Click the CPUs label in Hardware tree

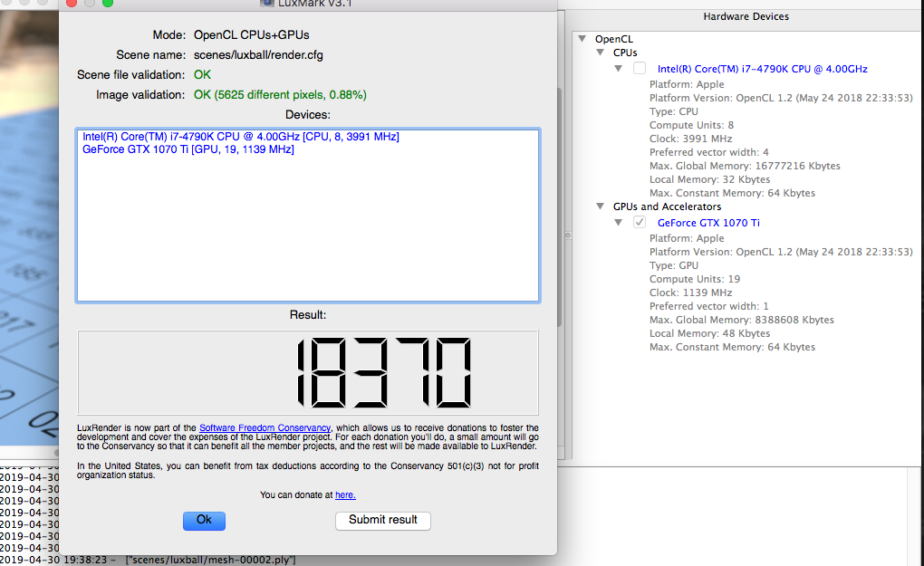pos(625,53)
